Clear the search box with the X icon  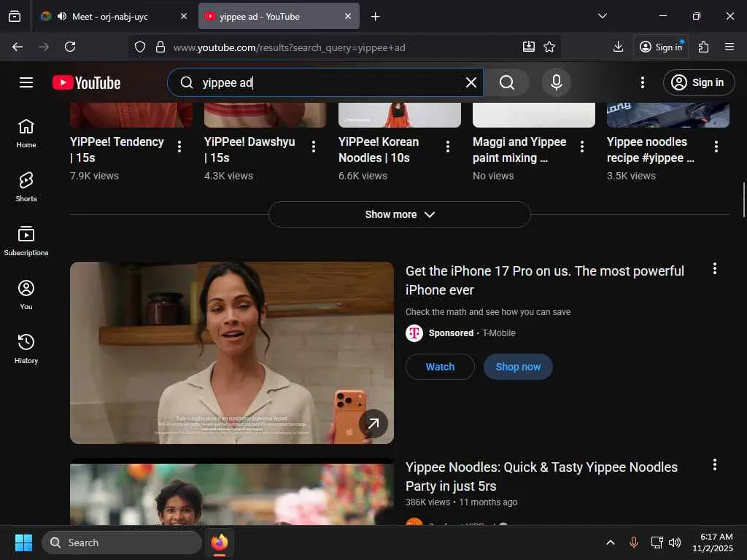point(471,82)
